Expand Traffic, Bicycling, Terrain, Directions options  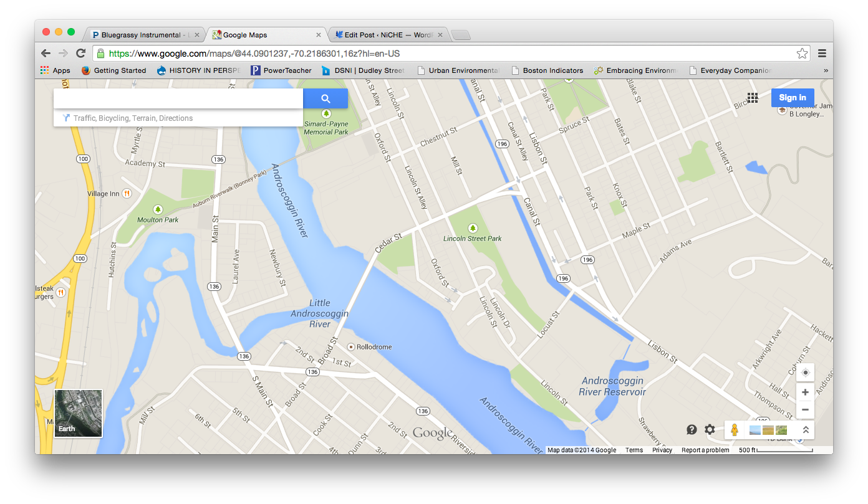133,118
